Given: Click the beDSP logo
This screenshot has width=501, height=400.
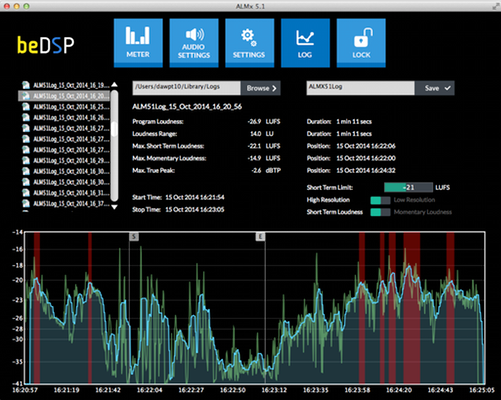Looking at the screenshot, I should (x=46, y=45).
